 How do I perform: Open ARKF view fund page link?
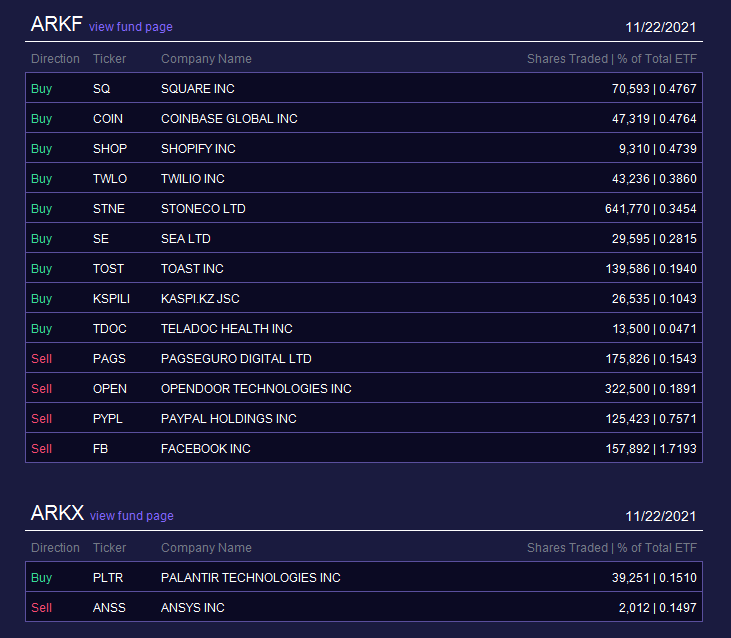pyautogui.click(x=131, y=27)
